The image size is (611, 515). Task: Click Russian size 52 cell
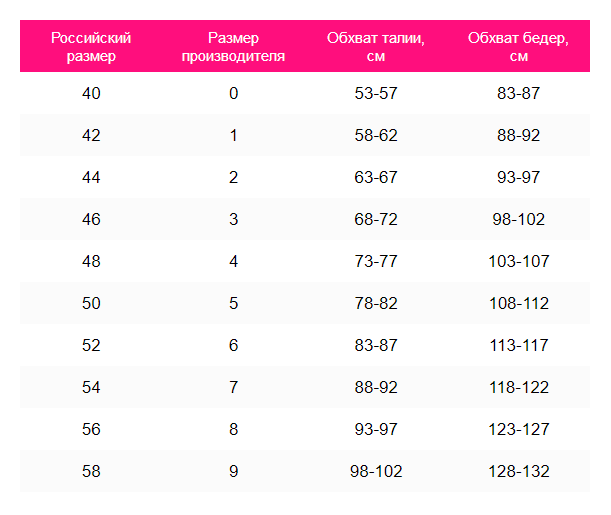(91, 345)
